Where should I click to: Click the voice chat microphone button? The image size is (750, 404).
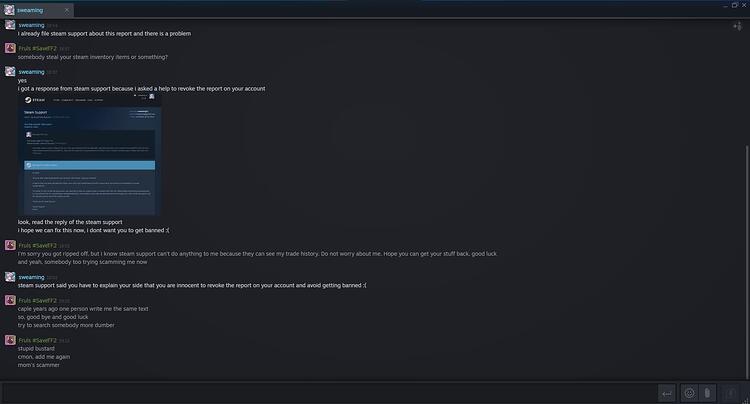click(730, 393)
